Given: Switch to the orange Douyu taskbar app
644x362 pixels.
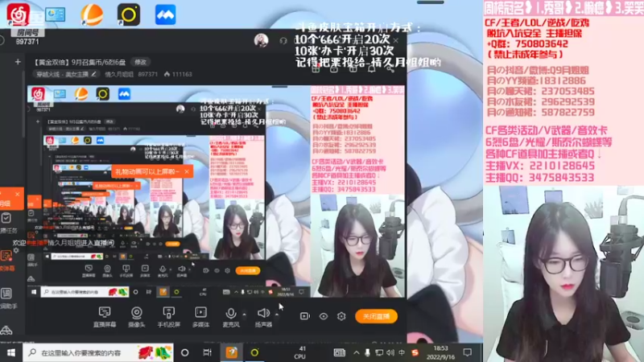Looking at the screenshot, I should pos(232,352).
